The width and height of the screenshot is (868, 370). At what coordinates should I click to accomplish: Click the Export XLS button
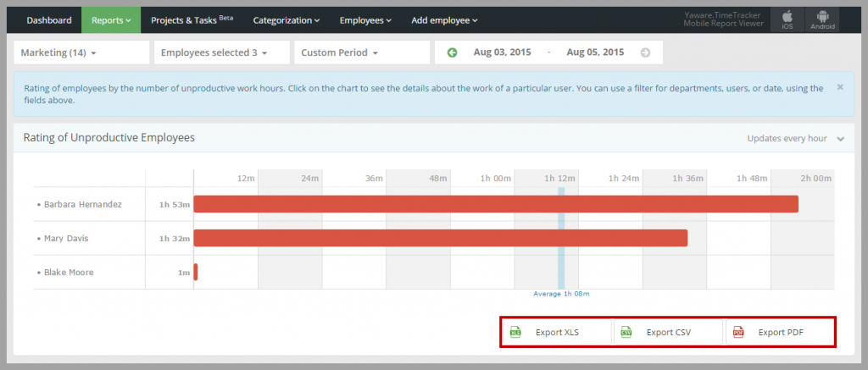pos(557,333)
